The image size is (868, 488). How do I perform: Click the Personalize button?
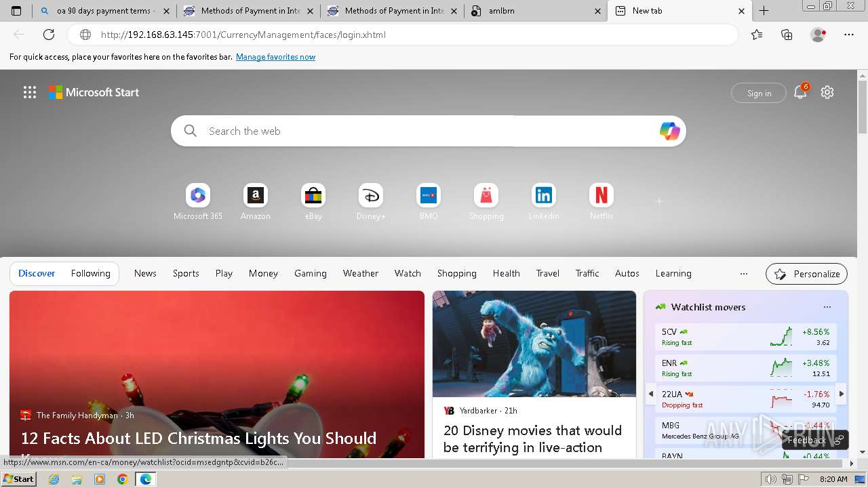[806, 274]
